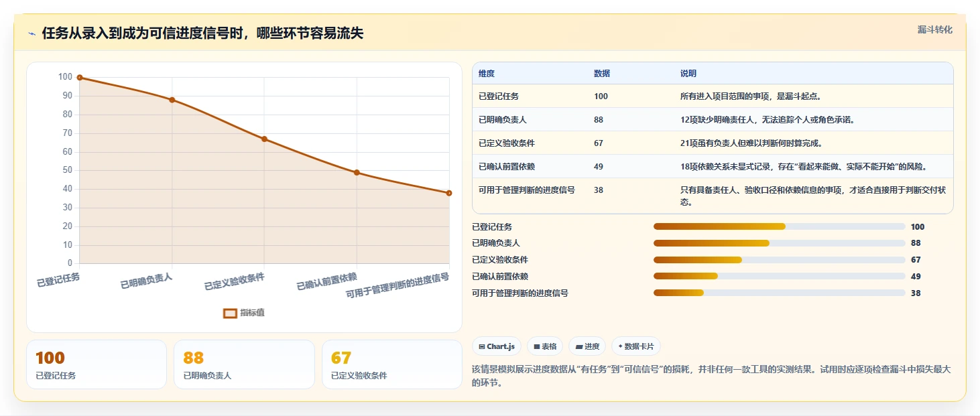Screen dimensions: 980x416
Task: Click the chart data point at value 67
Action: 264,139
